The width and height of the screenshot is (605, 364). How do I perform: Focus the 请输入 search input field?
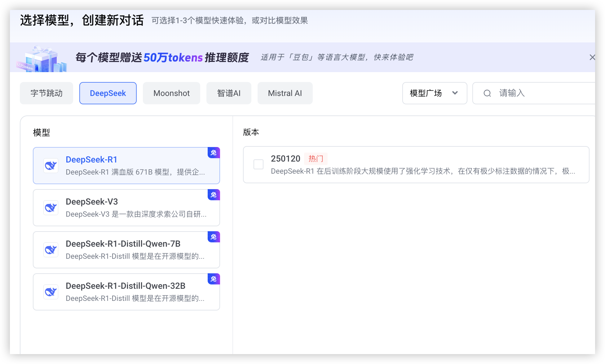point(542,93)
